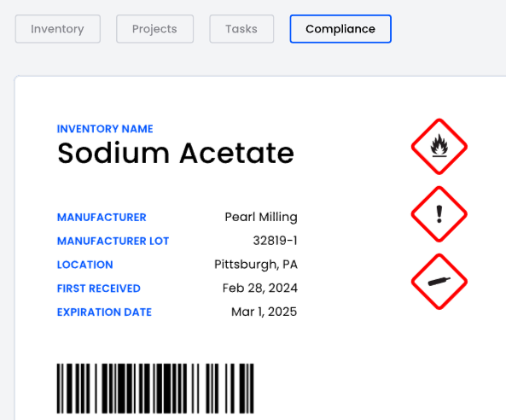Viewport: 506px width, 420px height.
Task: Click the Sodium Acetate title
Action: tap(176, 153)
